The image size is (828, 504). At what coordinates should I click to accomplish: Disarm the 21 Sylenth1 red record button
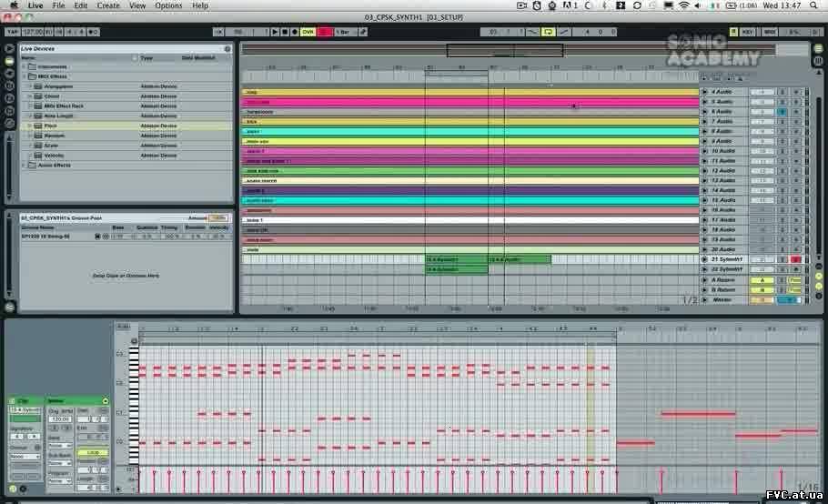(x=796, y=259)
